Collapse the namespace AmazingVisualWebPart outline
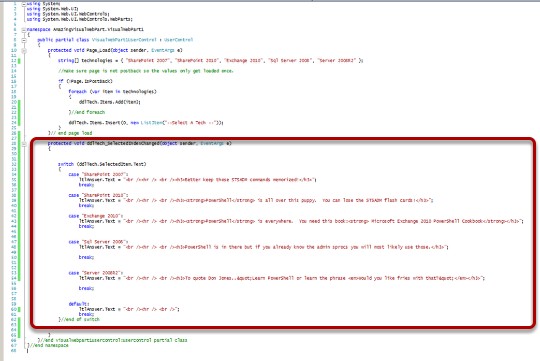This screenshot has height=361, width=540. coord(24,30)
